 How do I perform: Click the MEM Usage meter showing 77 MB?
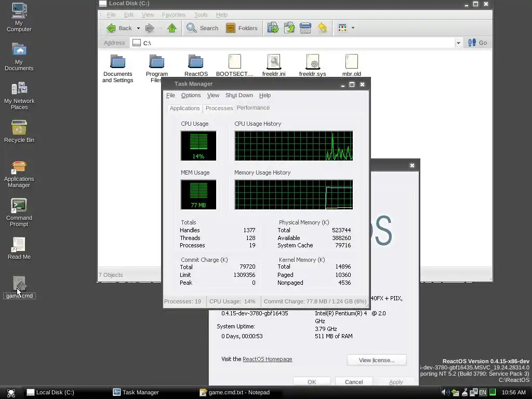pos(198,195)
